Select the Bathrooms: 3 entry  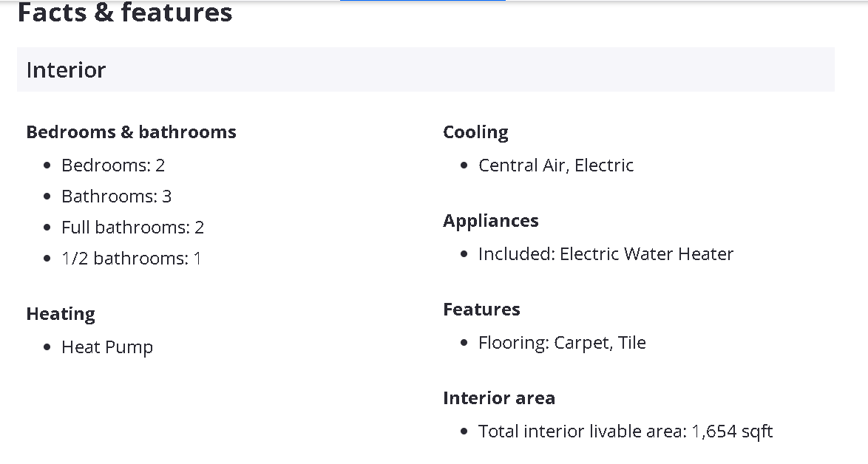116,197
